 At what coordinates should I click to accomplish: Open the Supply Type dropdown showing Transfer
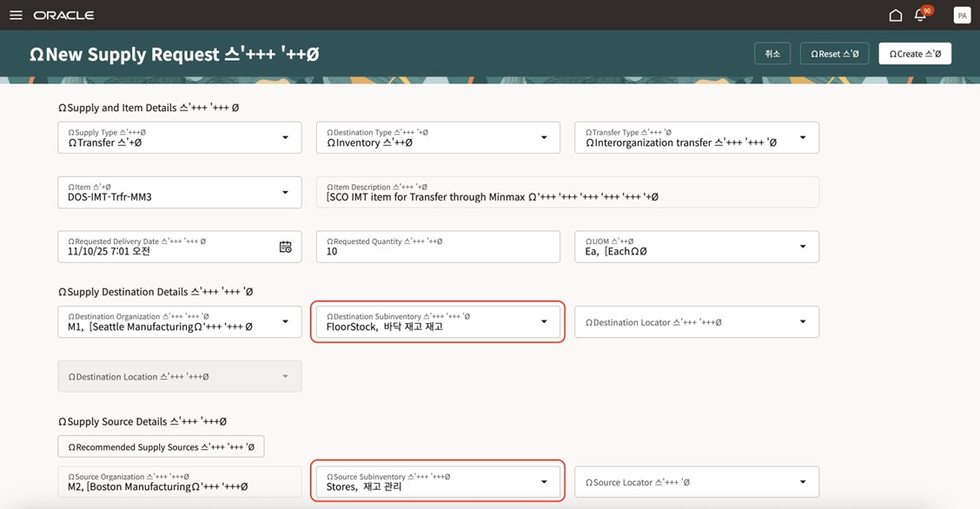point(286,137)
